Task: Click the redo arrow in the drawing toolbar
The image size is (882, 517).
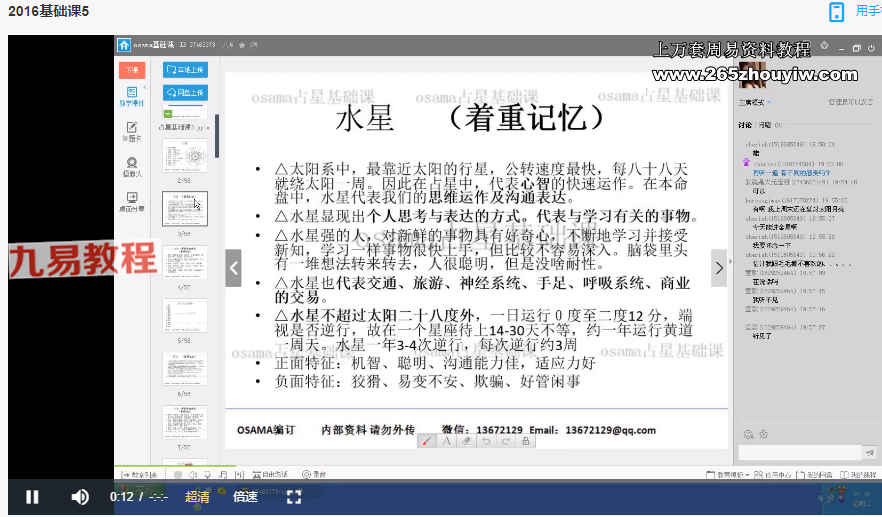Action: click(506, 442)
